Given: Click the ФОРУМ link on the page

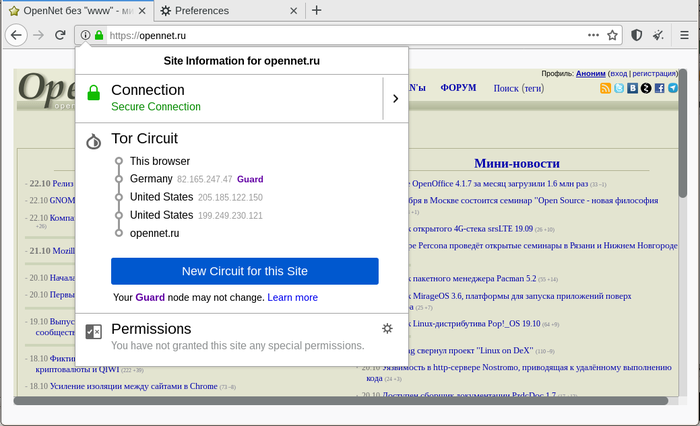Looking at the screenshot, I should tap(458, 88).
